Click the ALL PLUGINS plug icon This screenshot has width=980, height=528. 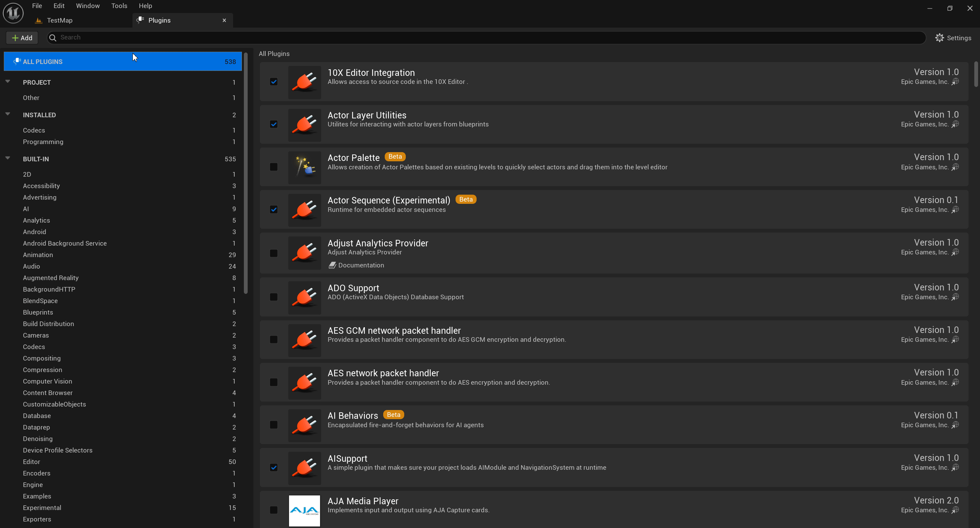[x=16, y=61]
